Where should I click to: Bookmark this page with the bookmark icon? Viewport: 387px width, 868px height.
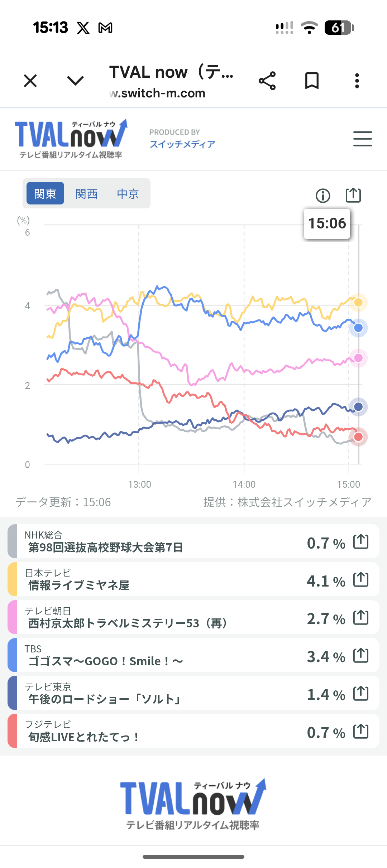click(x=312, y=81)
